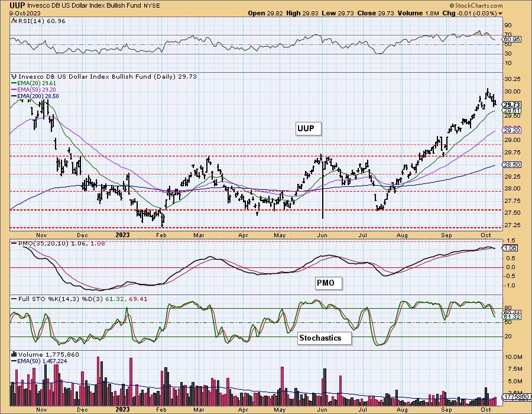Click the Volume 1.8M header value

tap(418, 13)
